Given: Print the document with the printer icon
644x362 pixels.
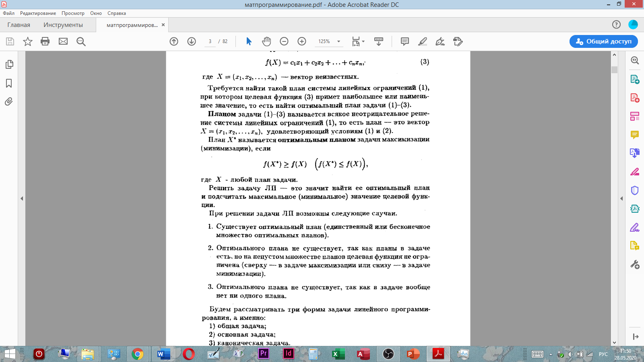Looking at the screenshot, I should pyautogui.click(x=45, y=41).
